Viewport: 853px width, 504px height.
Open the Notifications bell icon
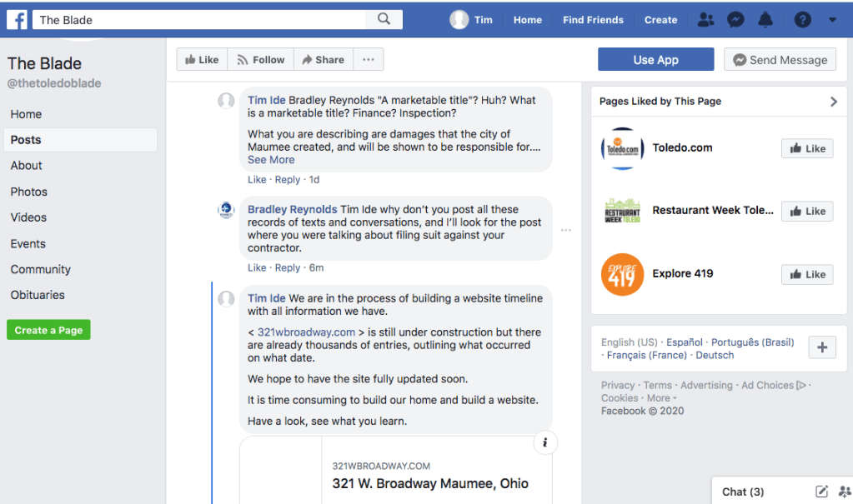tap(765, 20)
